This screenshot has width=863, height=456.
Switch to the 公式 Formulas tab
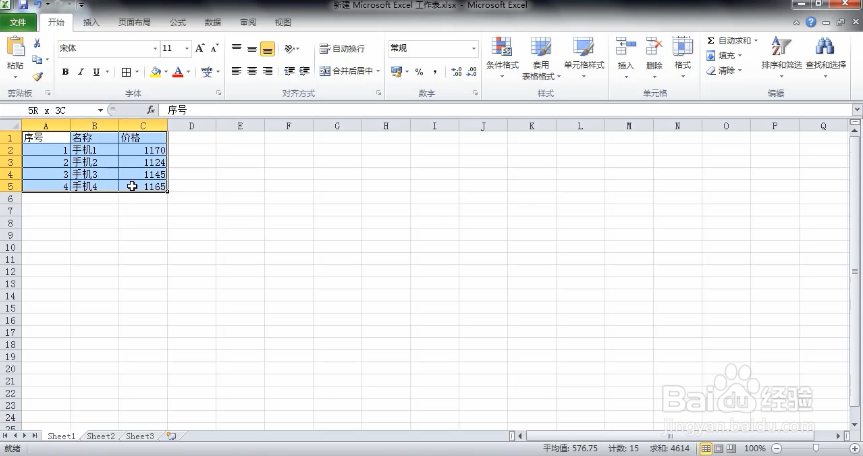[x=177, y=23]
